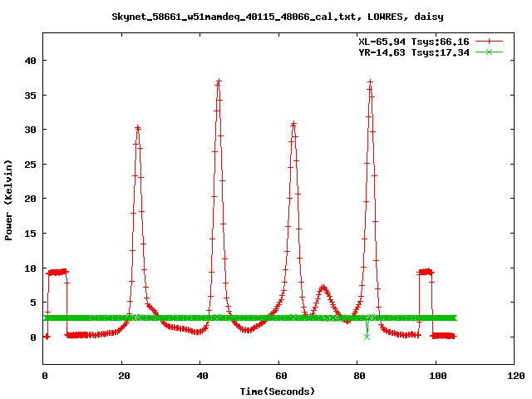Click the Power (Kelvin) y-axis label
The width and height of the screenshot is (532, 399).
point(8,200)
